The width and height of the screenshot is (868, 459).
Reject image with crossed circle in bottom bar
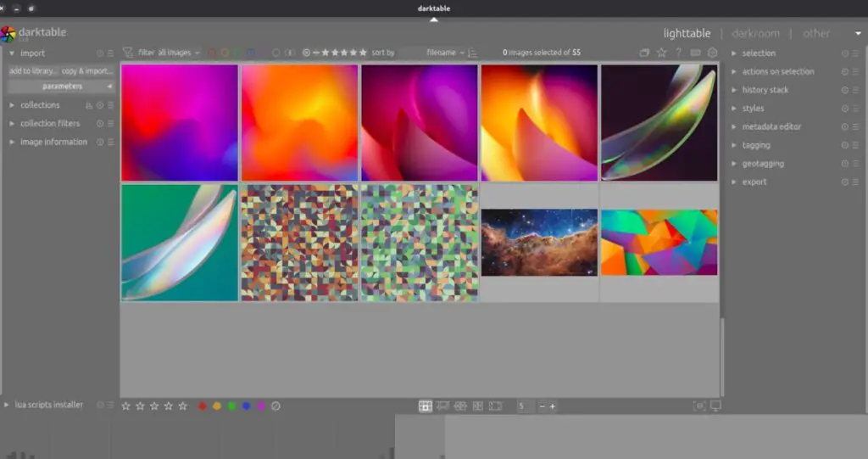pos(275,406)
